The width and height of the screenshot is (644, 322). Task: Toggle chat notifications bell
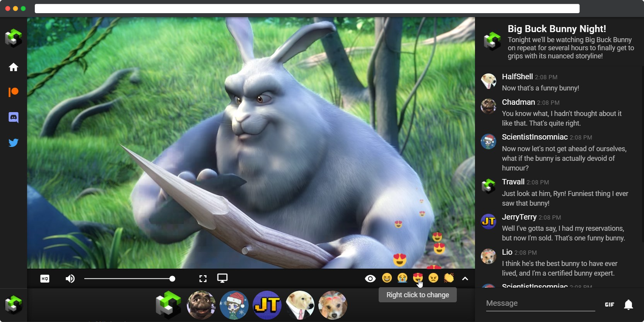[x=629, y=305]
